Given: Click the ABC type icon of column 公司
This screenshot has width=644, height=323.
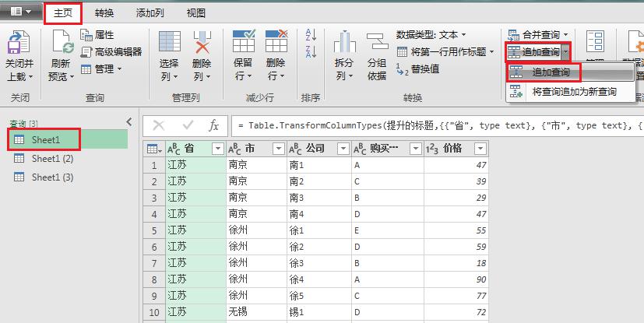Looking at the screenshot, I should (295, 149).
